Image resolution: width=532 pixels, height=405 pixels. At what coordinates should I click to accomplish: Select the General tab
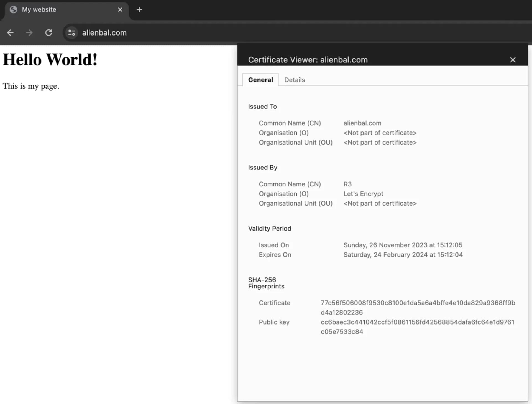(x=260, y=80)
